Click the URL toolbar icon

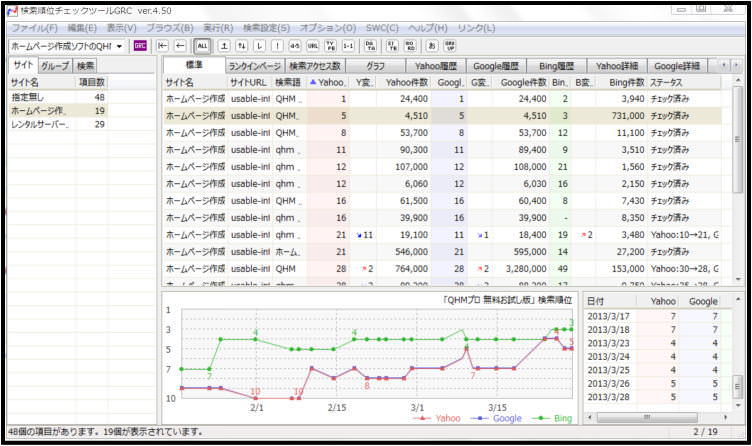coord(313,46)
